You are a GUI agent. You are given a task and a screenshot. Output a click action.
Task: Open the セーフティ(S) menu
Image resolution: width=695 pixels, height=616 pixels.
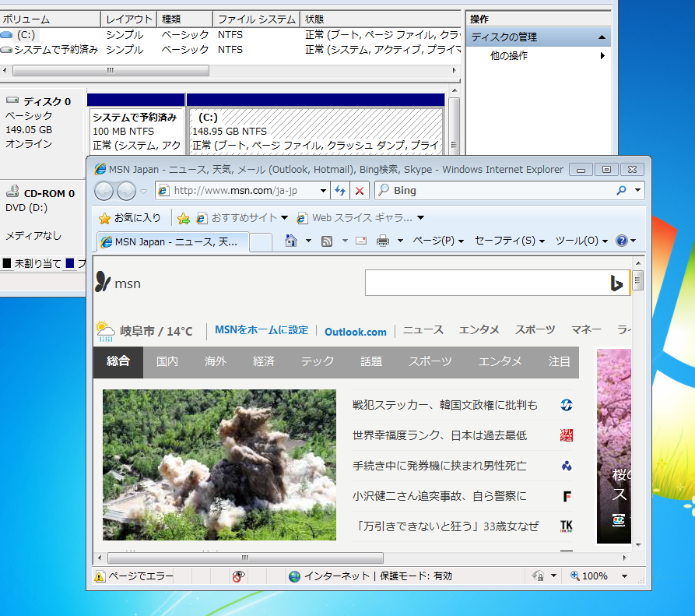pyautogui.click(x=509, y=241)
